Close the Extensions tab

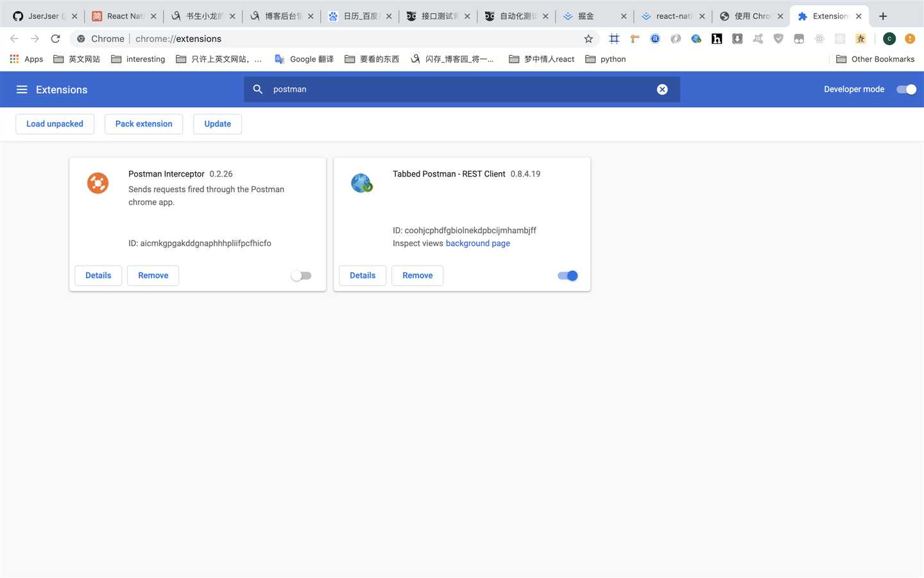tap(859, 16)
